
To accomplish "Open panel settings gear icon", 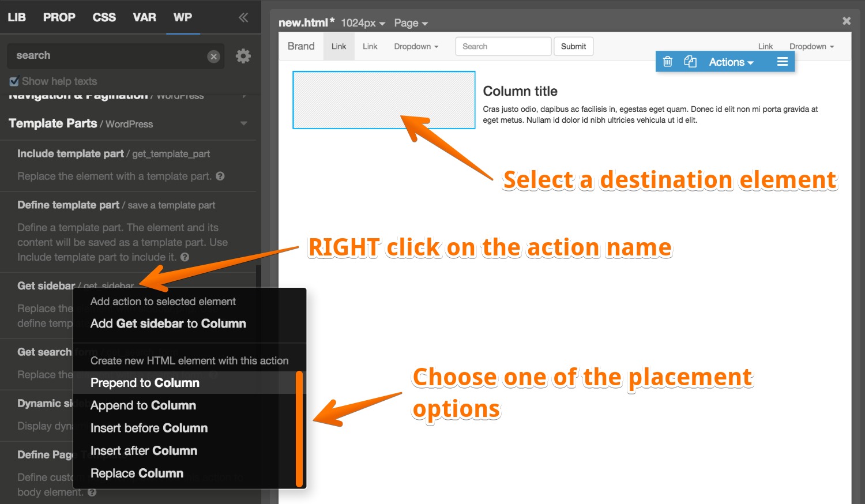I will pos(243,56).
